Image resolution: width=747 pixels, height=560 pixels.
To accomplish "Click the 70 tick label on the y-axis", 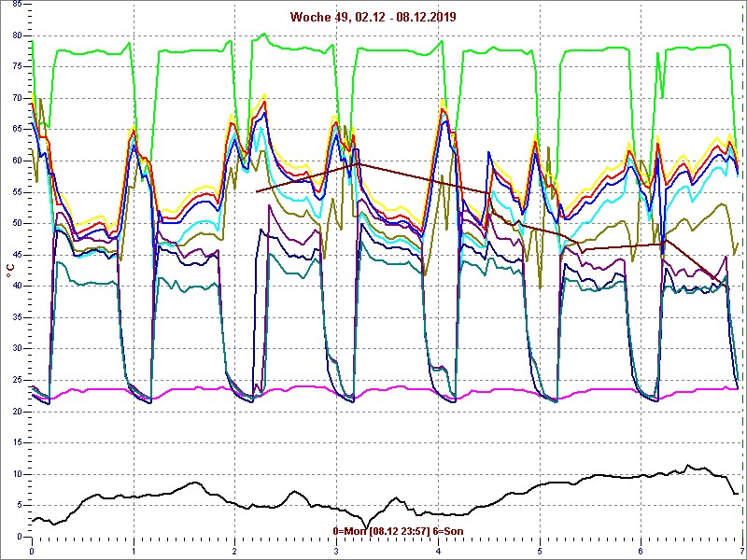I will point(16,98).
